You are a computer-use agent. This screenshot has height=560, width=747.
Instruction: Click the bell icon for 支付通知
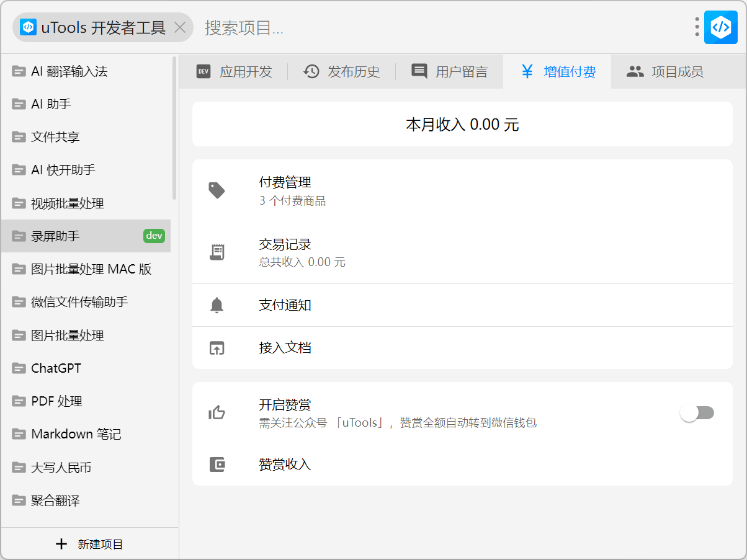click(217, 305)
